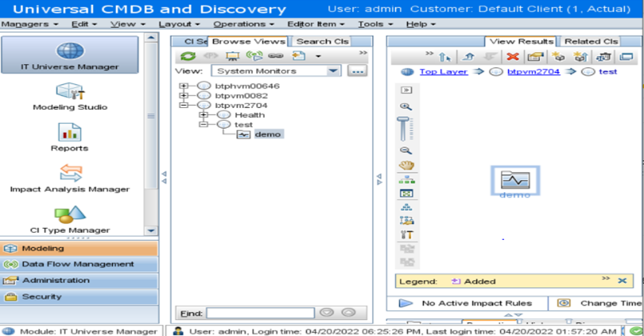
Task: Click the Top Layer breadcrumb link
Action: 443,71
